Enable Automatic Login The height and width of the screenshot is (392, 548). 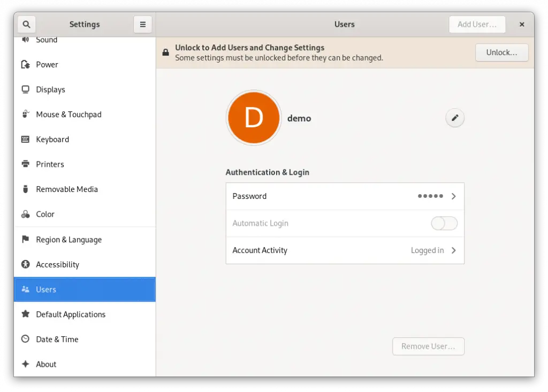(x=444, y=224)
